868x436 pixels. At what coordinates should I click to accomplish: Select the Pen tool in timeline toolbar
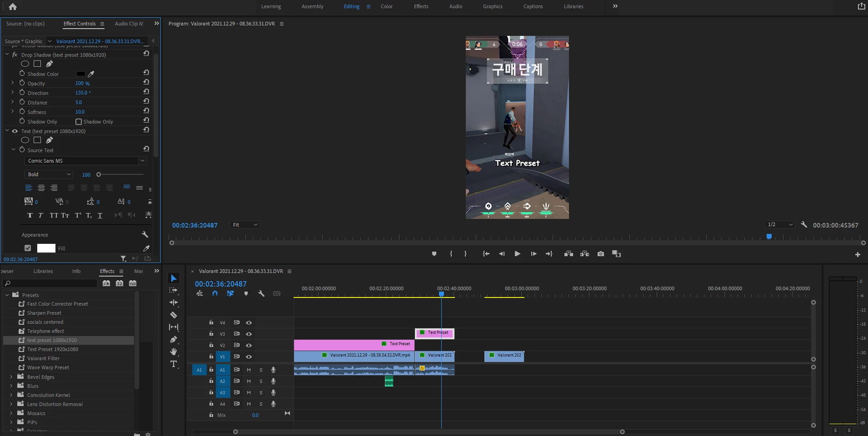[174, 339]
